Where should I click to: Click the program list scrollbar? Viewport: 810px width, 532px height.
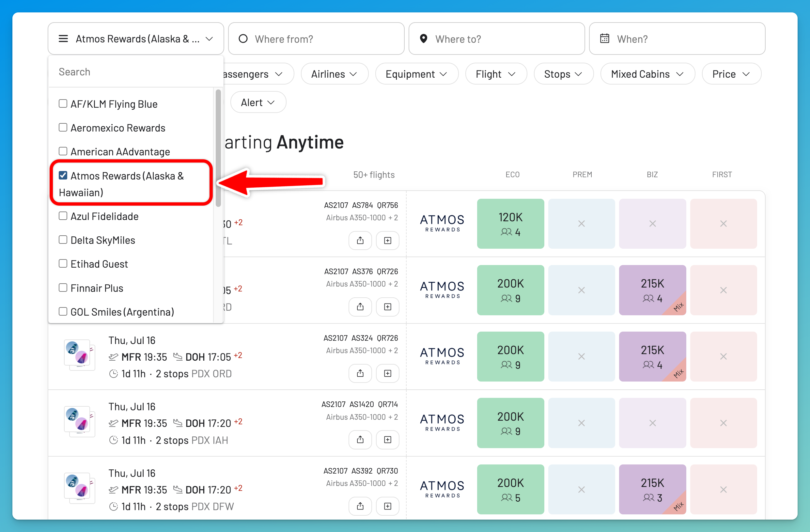pos(218,148)
